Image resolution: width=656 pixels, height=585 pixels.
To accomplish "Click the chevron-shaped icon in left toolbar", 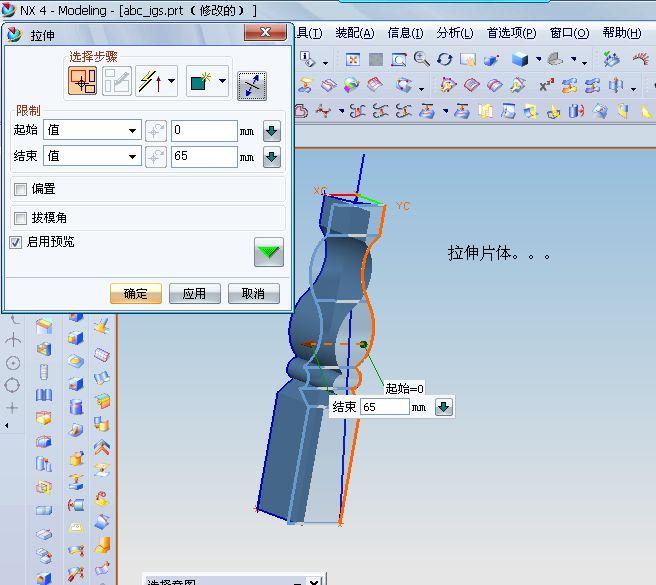I will coord(102,447).
